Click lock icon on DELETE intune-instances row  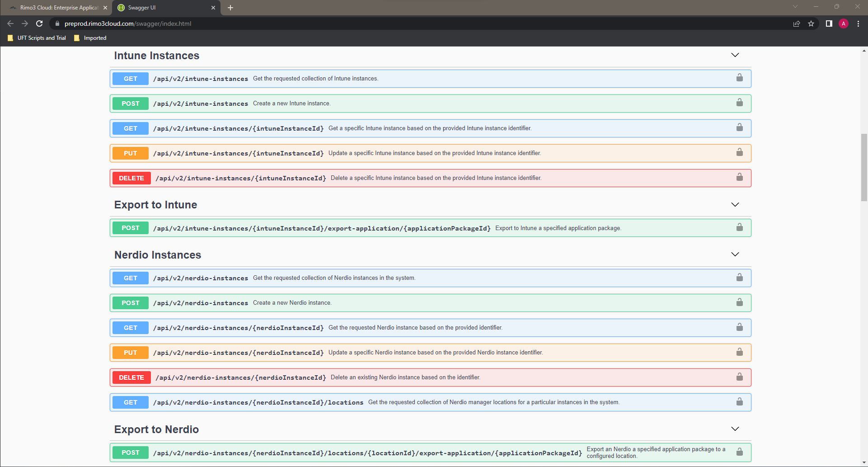739,177
